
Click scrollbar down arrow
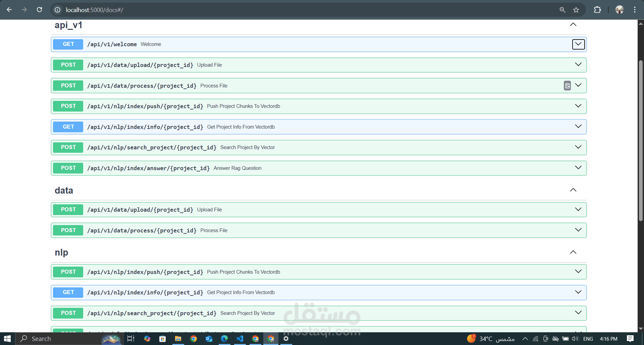click(x=641, y=329)
